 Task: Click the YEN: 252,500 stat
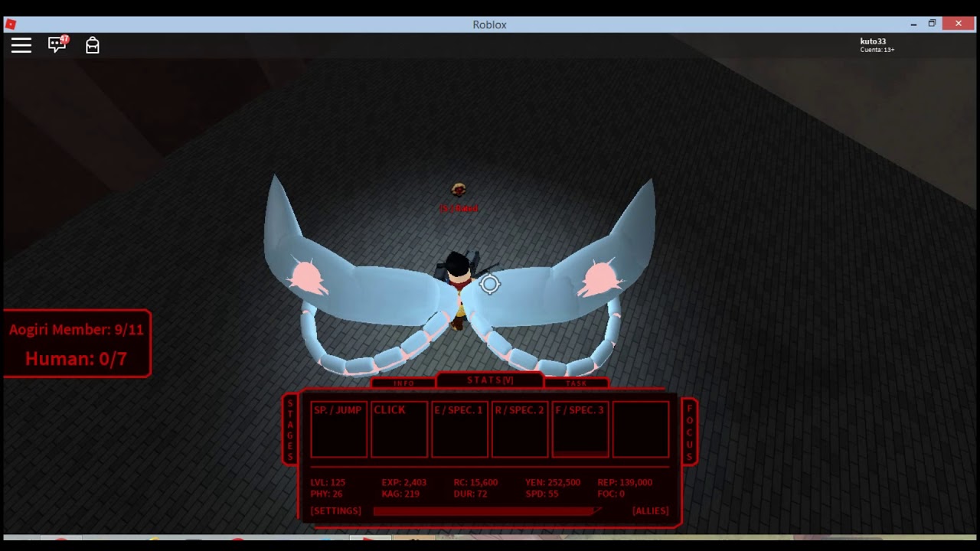[x=553, y=483]
